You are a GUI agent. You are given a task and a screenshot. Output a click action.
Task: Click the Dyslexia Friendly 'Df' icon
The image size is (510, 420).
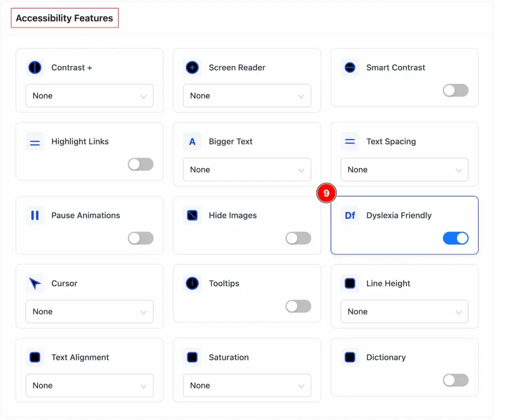click(x=350, y=215)
